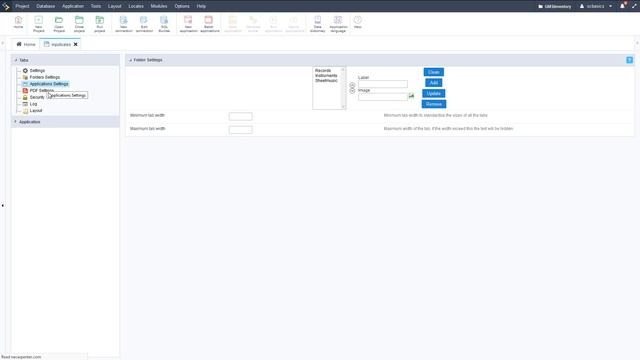Click the fullscreen expand icon at top right
640x360 pixels.
click(634, 6)
